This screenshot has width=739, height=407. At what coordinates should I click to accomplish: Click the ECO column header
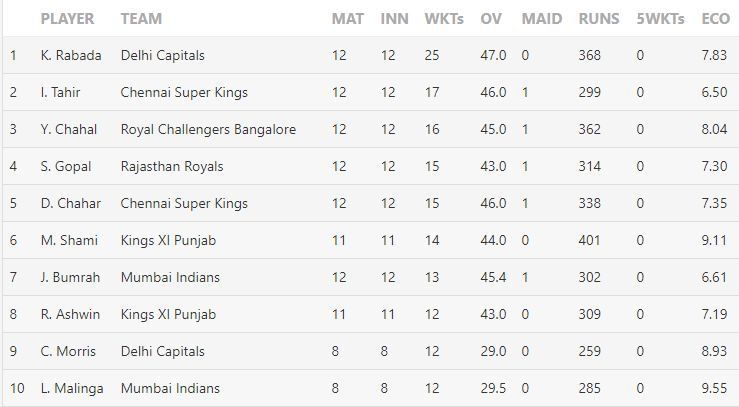[716, 19]
